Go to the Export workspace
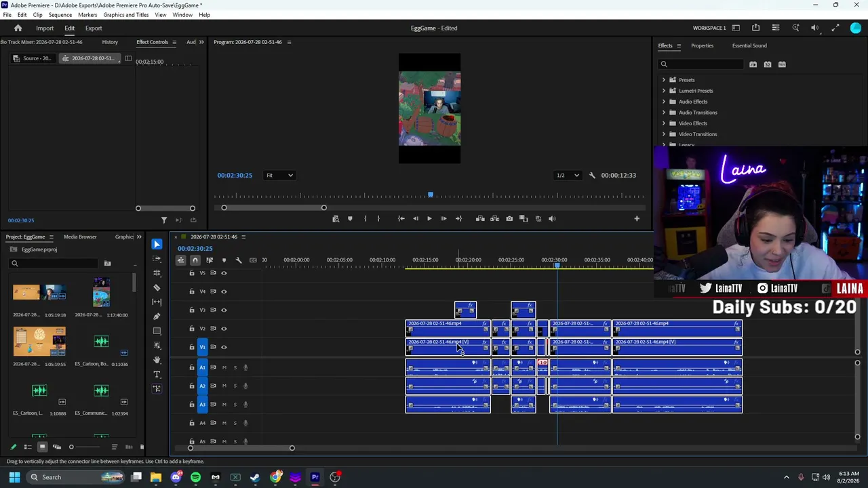 point(94,28)
